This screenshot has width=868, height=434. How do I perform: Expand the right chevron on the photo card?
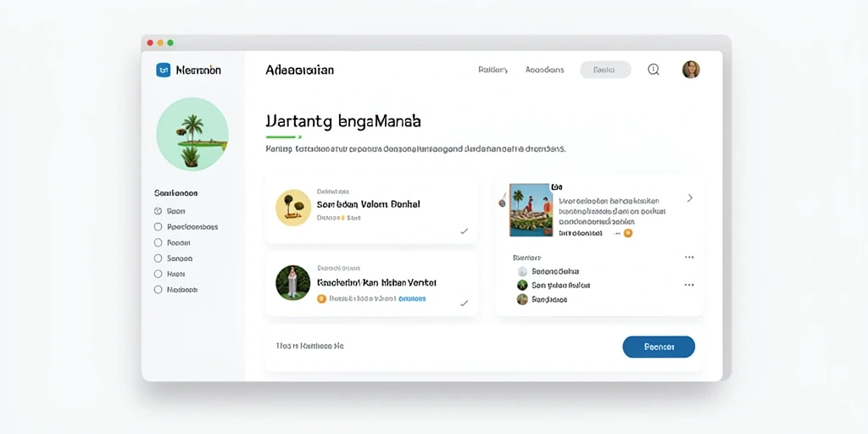tap(690, 198)
